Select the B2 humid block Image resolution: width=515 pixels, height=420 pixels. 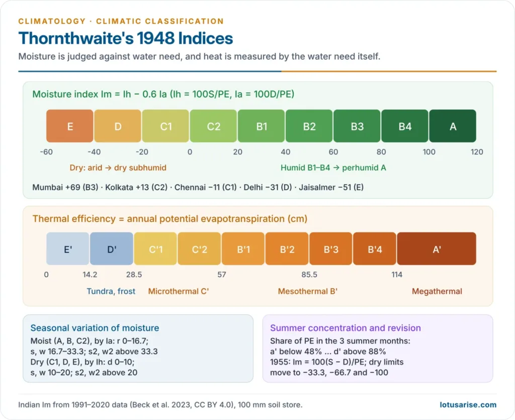tap(309, 126)
